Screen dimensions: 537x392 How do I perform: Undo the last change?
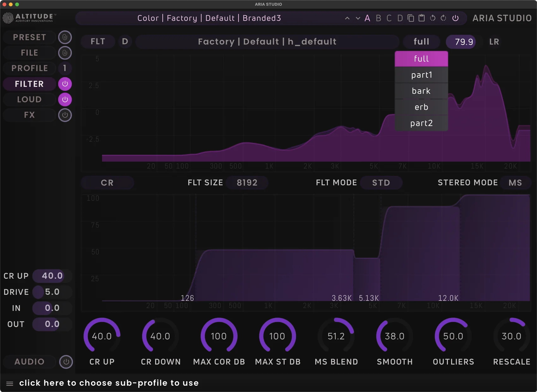pyautogui.click(x=432, y=18)
